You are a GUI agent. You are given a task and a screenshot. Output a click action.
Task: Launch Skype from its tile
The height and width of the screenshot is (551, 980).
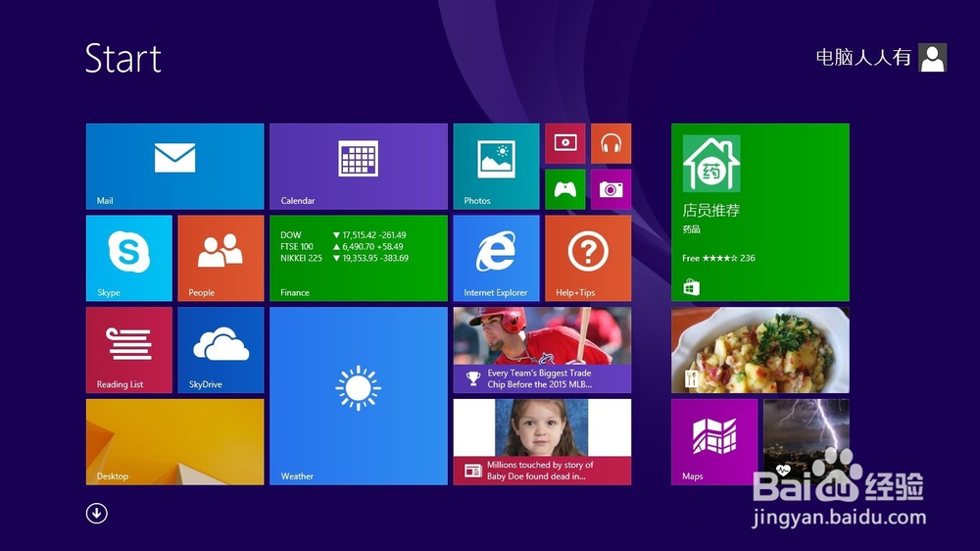click(x=129, y=258)
